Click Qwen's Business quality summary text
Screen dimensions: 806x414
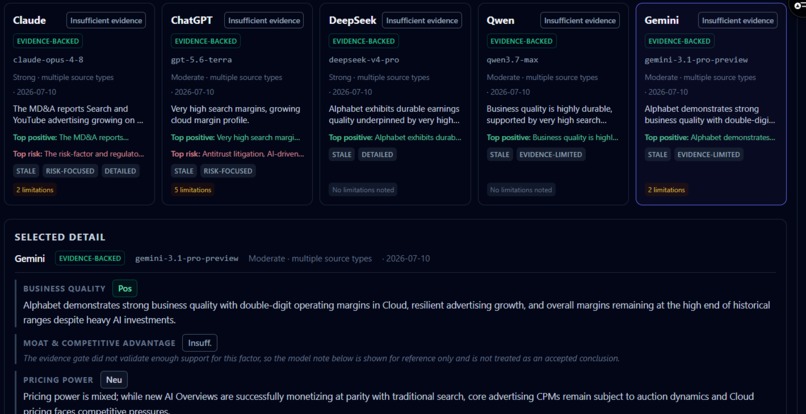click(549, 115)
